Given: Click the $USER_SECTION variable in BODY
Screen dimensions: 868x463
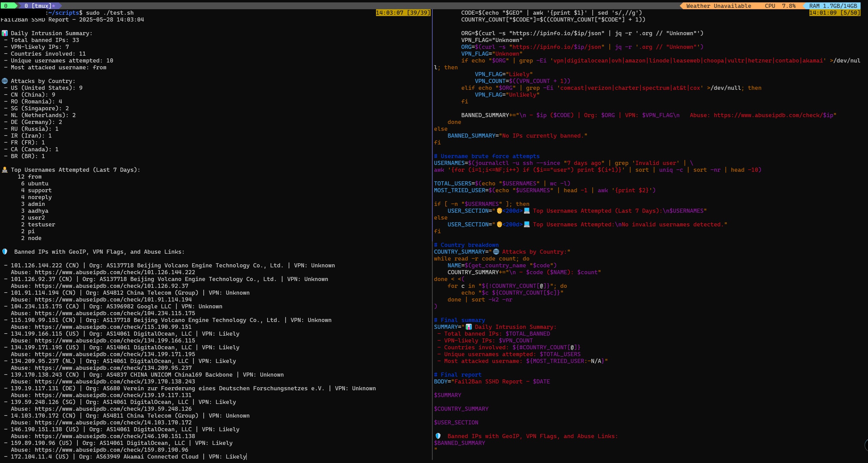Looking at the screenshot, I should pos(456,422).
